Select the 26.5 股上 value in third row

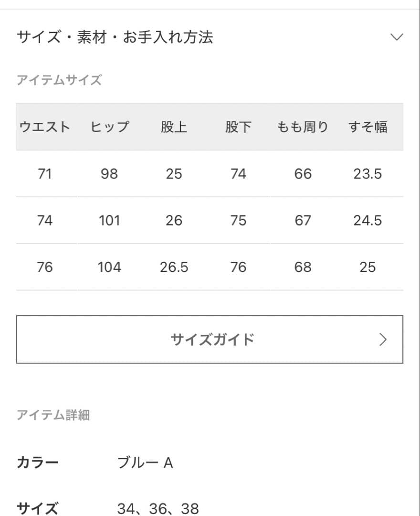coord(174,267)
